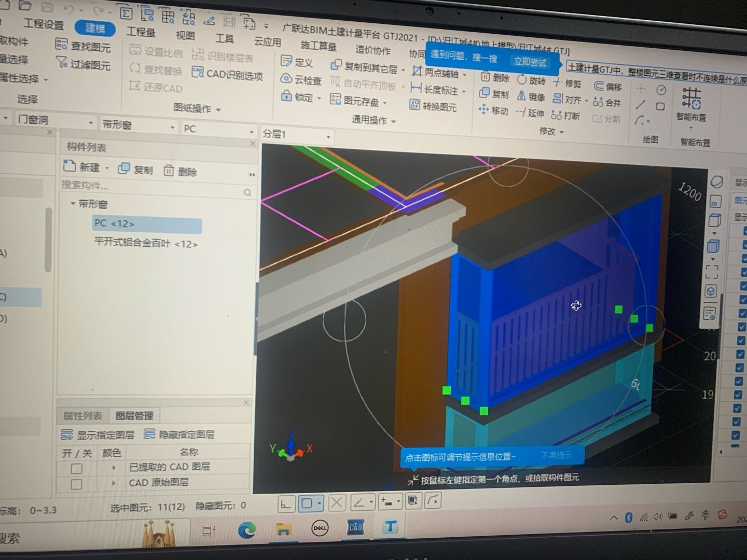Switch to the 属性列表 tab

(82, 416)
